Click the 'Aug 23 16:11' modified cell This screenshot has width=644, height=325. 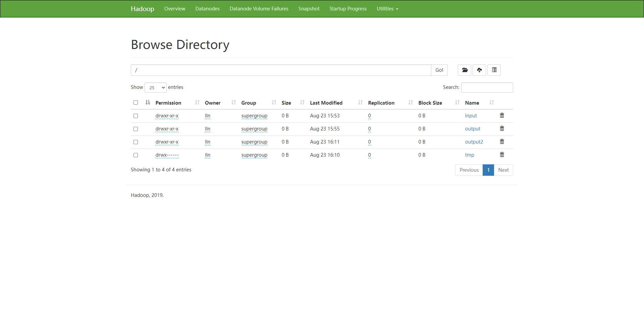click(325, 142)
